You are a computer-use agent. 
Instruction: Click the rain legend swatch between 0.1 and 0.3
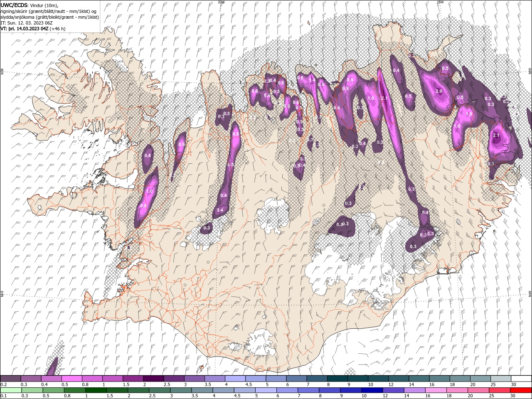11,390
